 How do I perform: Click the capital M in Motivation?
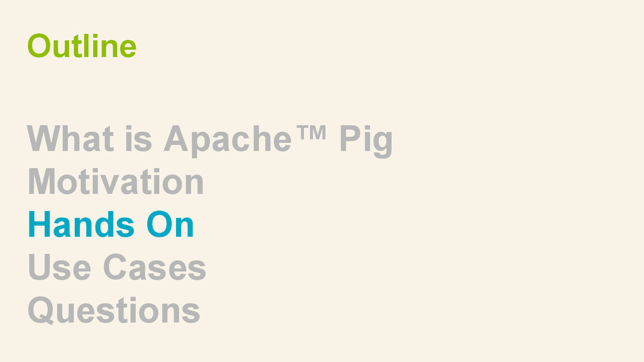42,182
